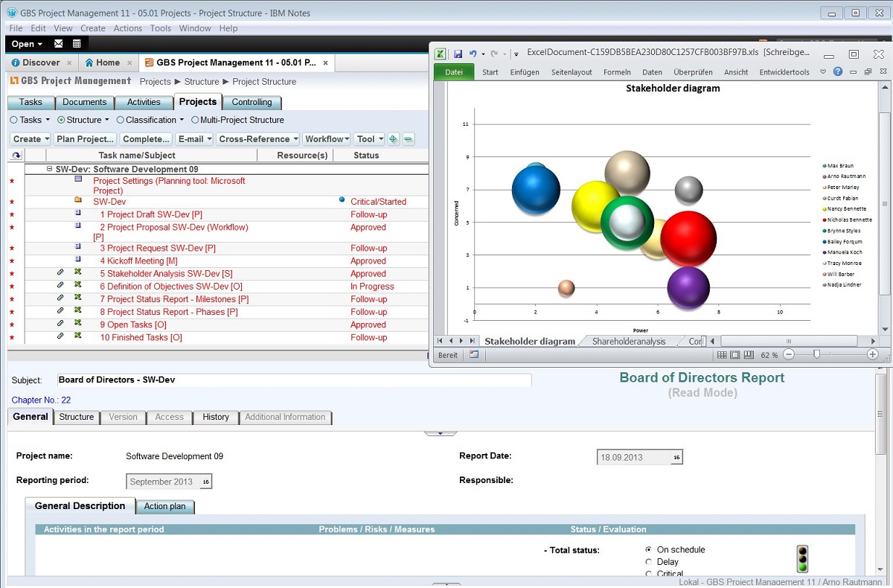893x588 pixels.
Task: Undo the last action in Excel
Action: pos(472,54)
